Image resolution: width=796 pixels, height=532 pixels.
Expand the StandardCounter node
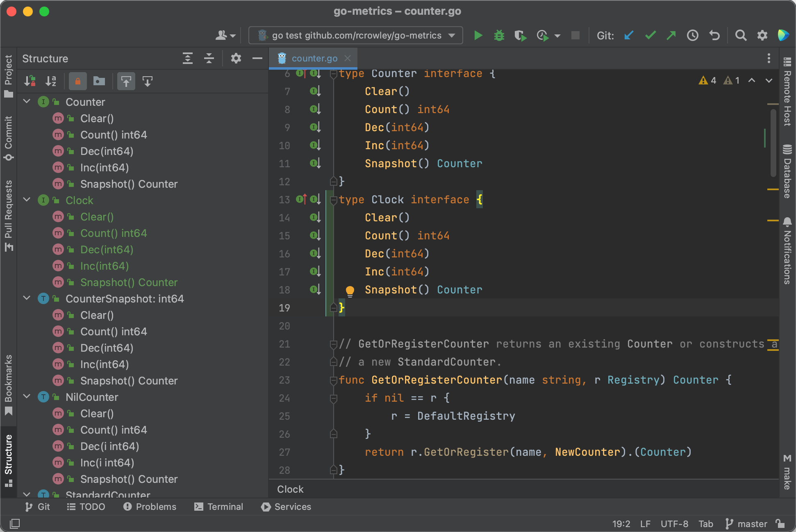click(27, 495)
